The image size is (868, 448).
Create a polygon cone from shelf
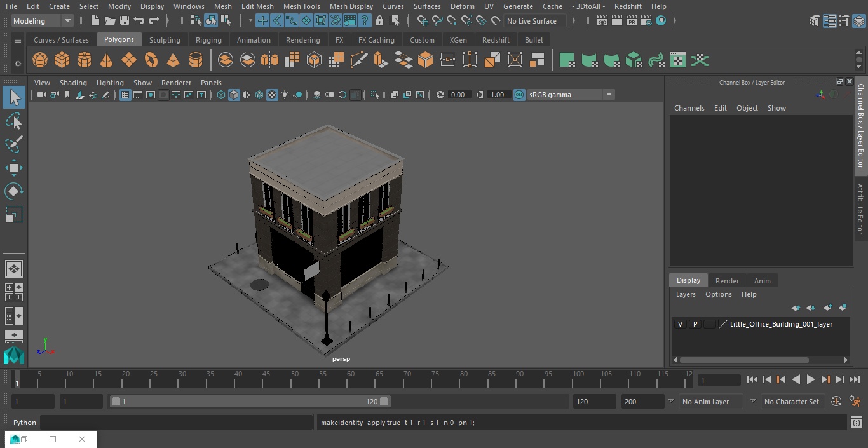[x=107, y=60]
